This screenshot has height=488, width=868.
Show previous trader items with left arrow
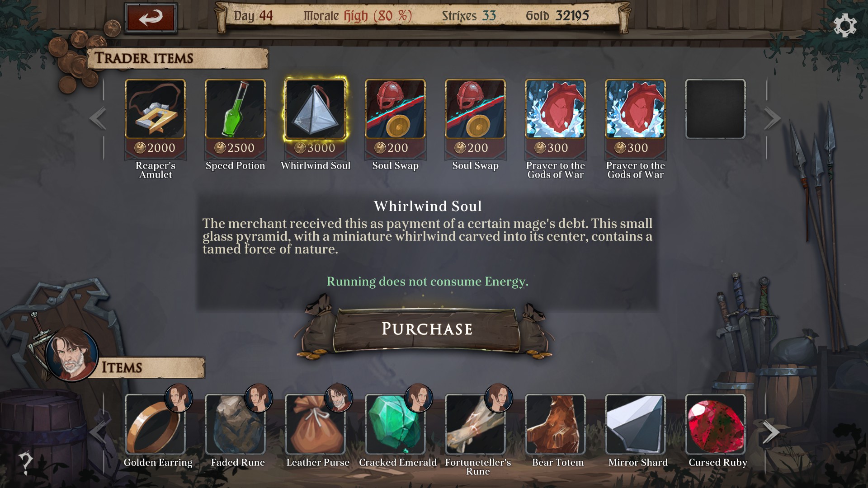point(98,118)
